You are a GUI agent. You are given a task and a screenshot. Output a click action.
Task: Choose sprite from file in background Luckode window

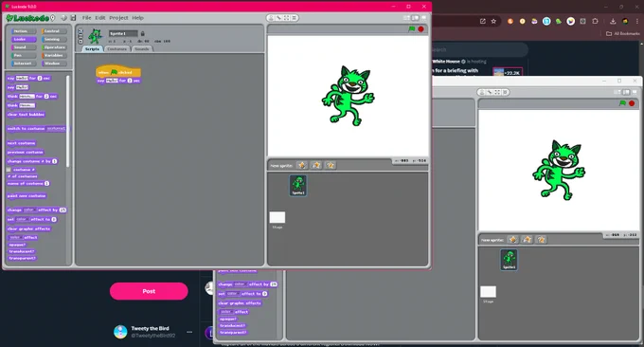(527, 240)
